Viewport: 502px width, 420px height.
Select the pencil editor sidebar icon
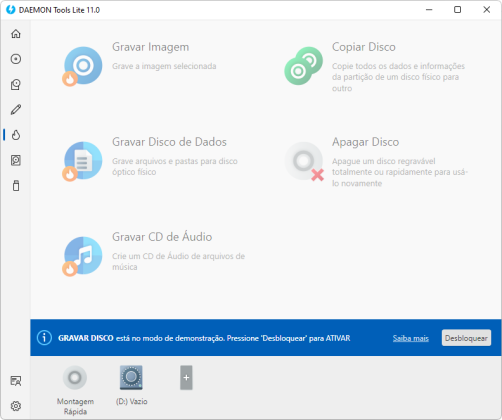[x=16, y=110]
